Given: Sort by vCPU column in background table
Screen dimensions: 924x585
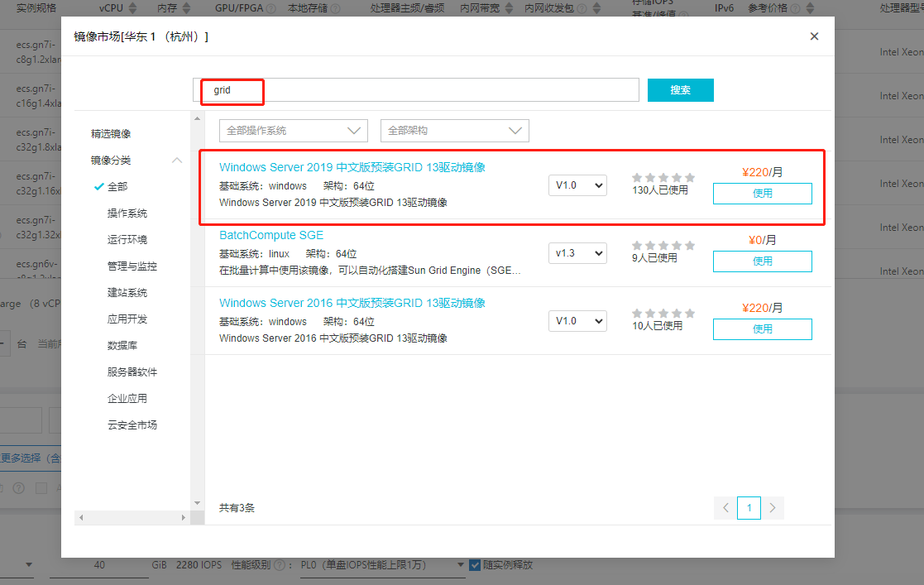Looking at the screenshot, I should tap(132, 8).
